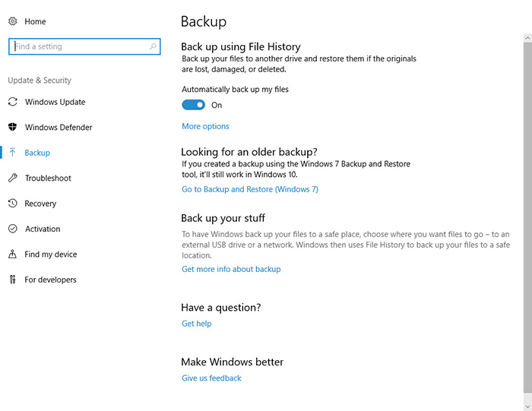Open the Recovery page
532x411 pixels.
[40, 204]
